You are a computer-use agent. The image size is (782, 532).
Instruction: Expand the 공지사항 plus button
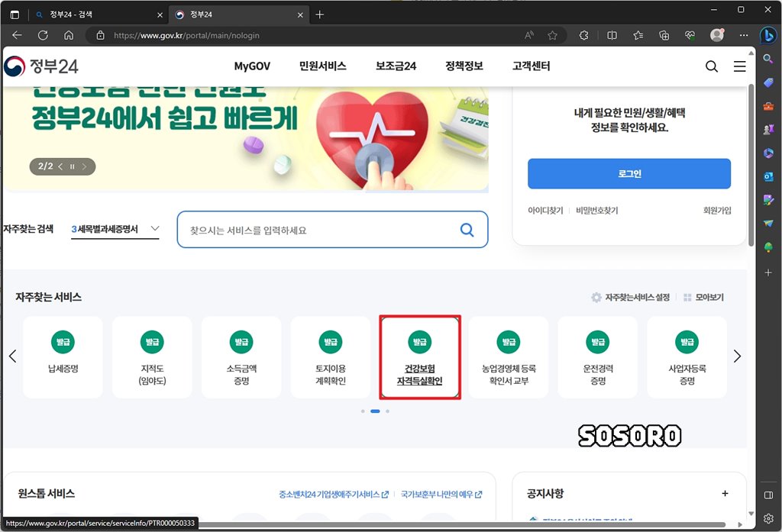725,493
